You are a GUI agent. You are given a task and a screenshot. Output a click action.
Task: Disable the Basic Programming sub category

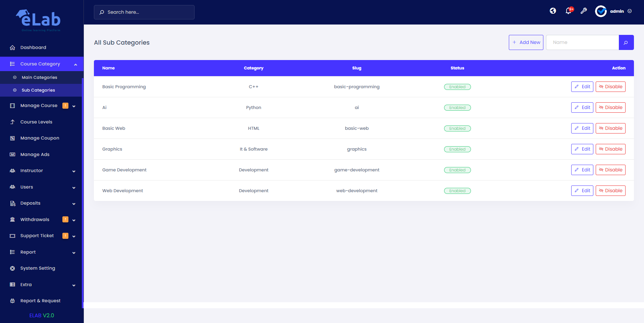610,87
